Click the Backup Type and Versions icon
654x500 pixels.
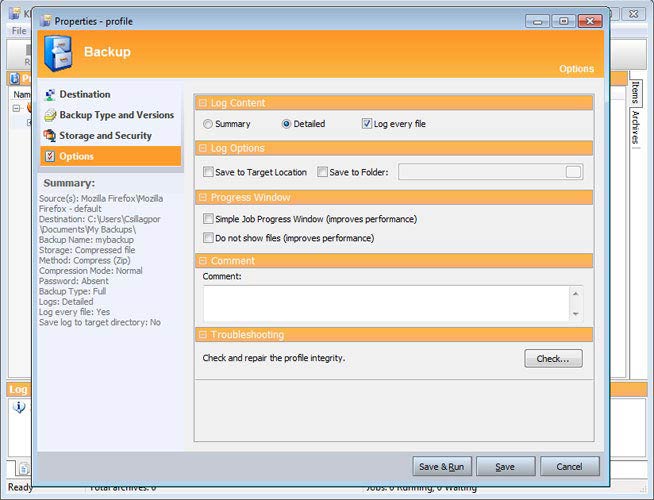coord(50,115)
